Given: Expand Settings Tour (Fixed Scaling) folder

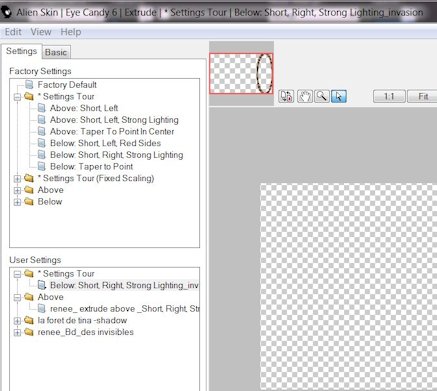Looking at the screenshot, I should pos(17,179).
